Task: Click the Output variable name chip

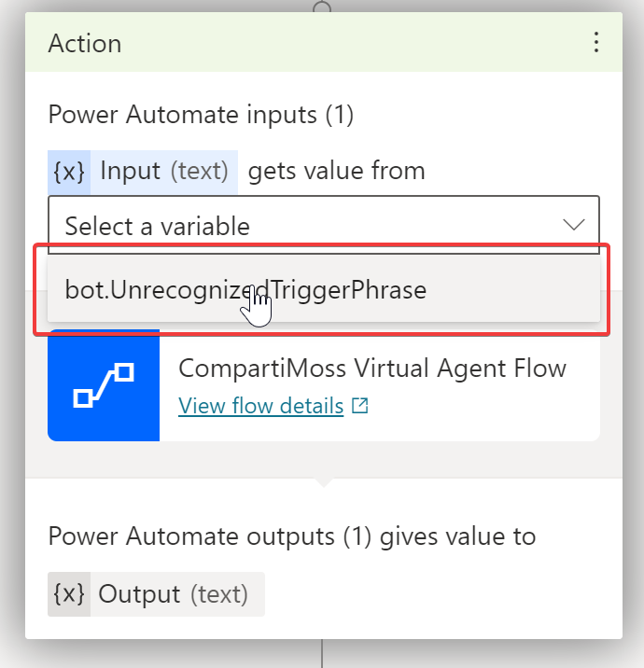Action: (x=140, y=594)
